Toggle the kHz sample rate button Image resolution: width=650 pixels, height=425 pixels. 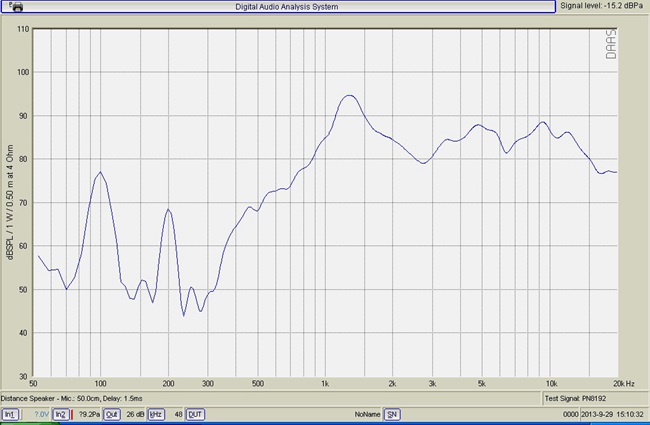click(x=156, y=414)
